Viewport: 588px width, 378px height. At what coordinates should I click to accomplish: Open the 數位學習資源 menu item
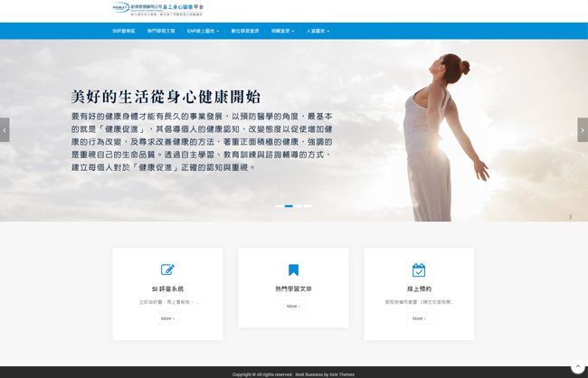244,31
